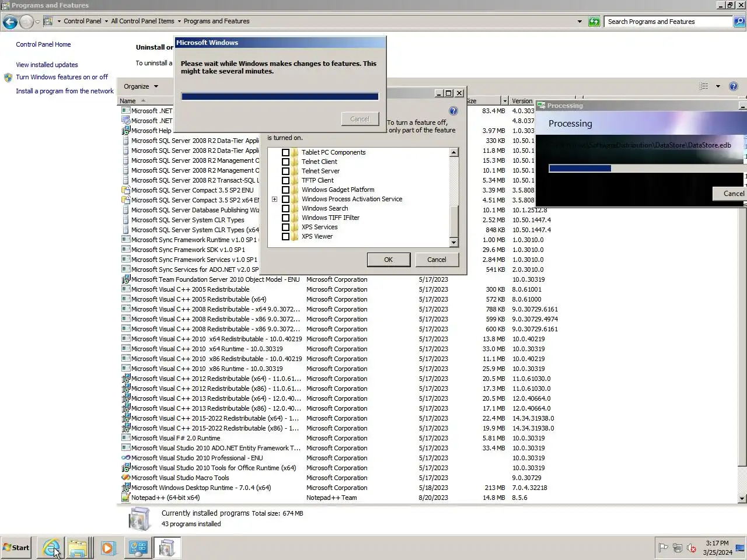Expand Windows Process Activation Service node

coord(274,199)
